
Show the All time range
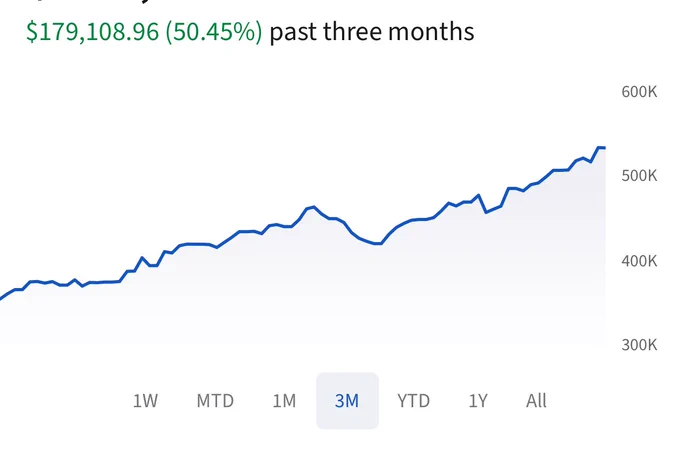[x=536, y=401]
